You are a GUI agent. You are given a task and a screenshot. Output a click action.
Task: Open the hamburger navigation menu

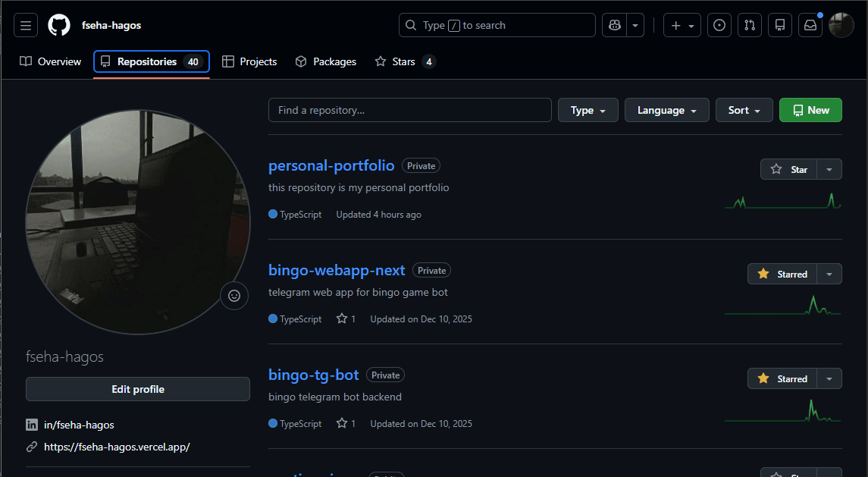pos(26,26)
